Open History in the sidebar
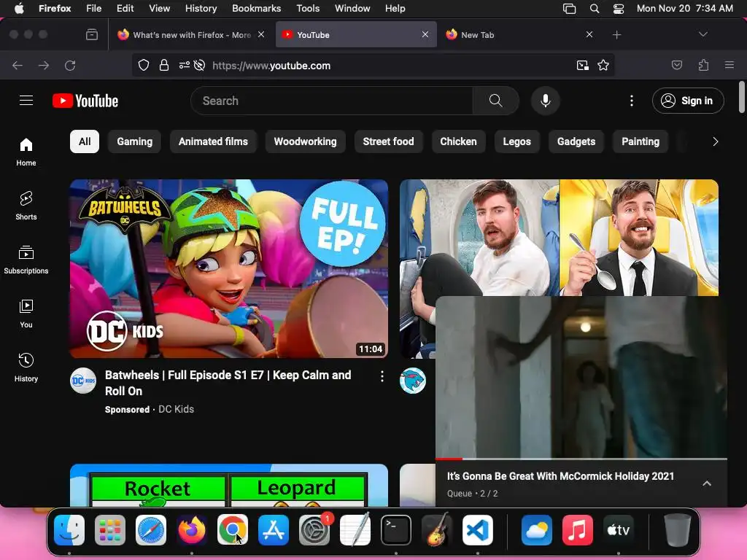 click(x=26, y=367)
